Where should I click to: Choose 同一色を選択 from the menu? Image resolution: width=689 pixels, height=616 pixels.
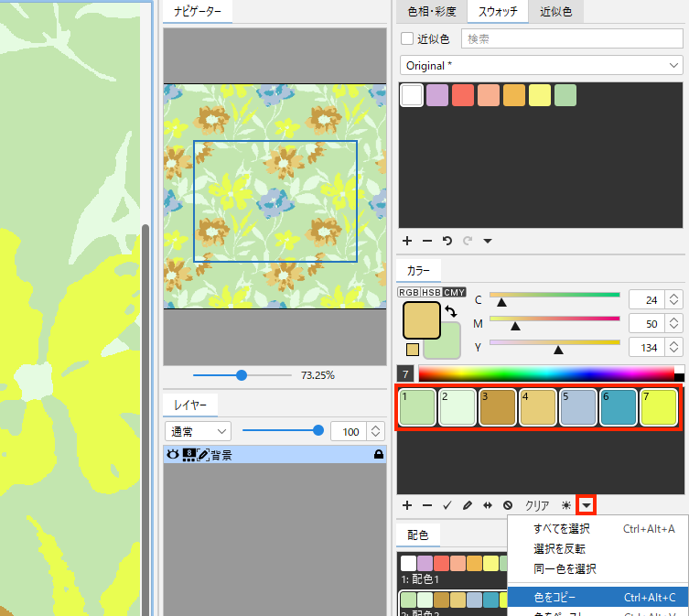597,569
